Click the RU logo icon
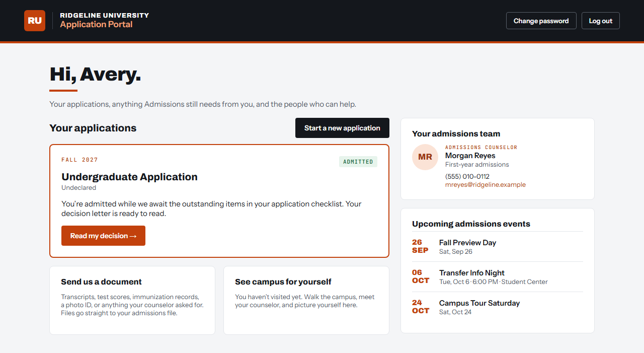644x353 pixels. (x=35, y=21)
